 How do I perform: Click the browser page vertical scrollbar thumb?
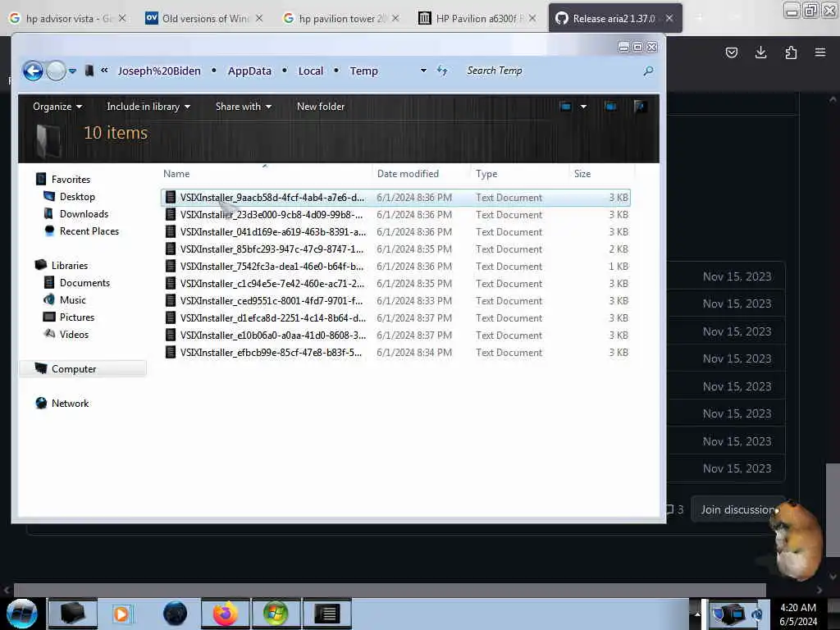point(833,510)
